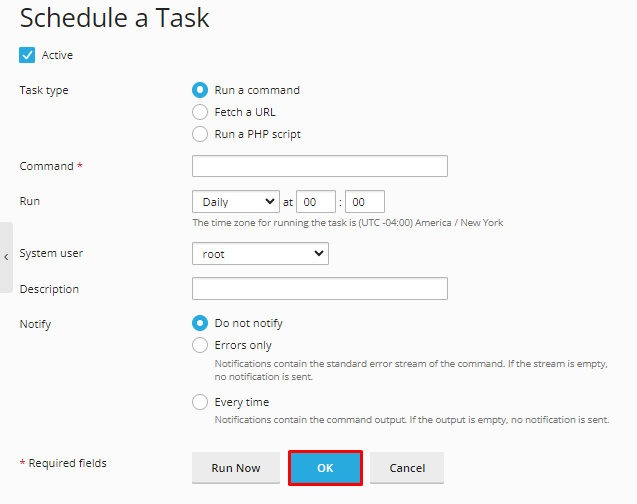Click the hour input field
637x504 pixels.
(x=315, y=202)
